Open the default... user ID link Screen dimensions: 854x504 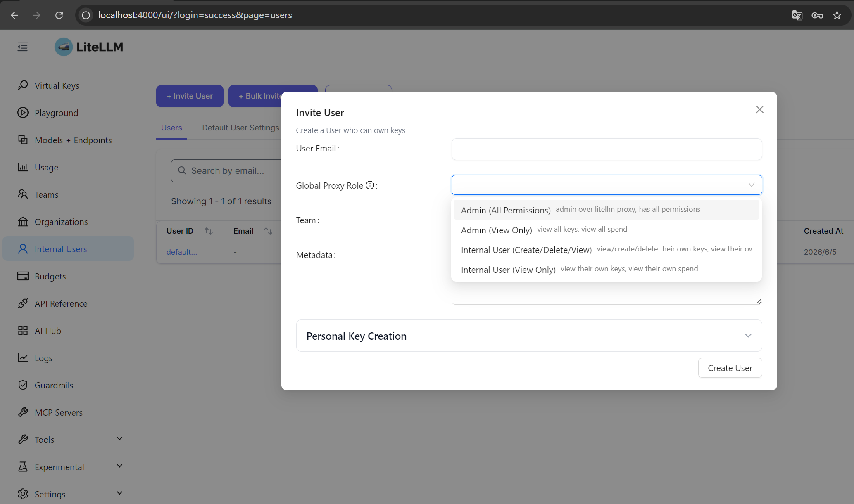182,252
